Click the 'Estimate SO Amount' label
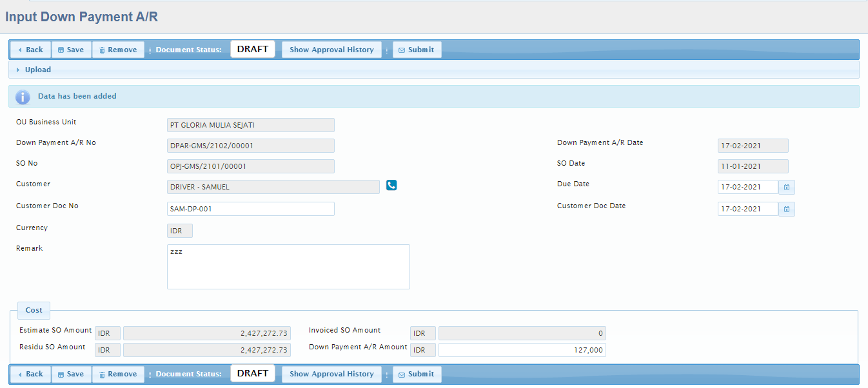 (56, 330)
